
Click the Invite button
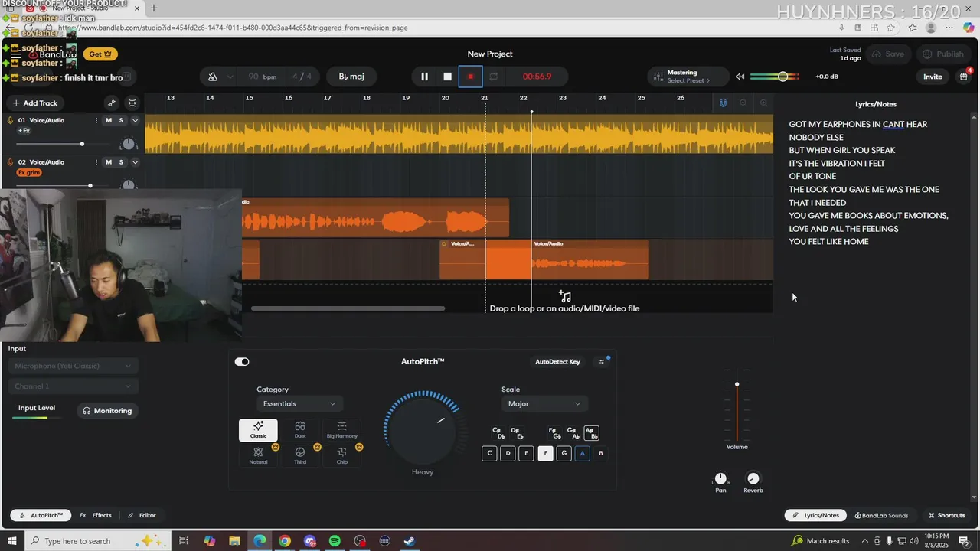coord(933,77)
